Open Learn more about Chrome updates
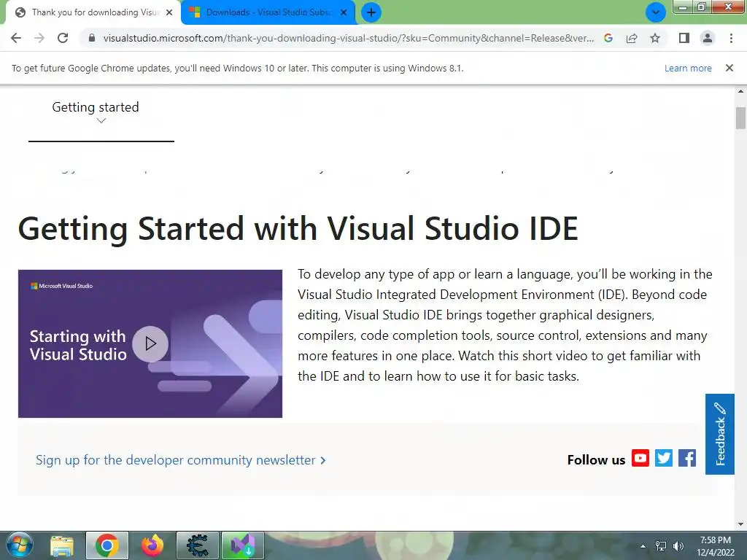This screenshot has width=747, height=560. [688, 68]
